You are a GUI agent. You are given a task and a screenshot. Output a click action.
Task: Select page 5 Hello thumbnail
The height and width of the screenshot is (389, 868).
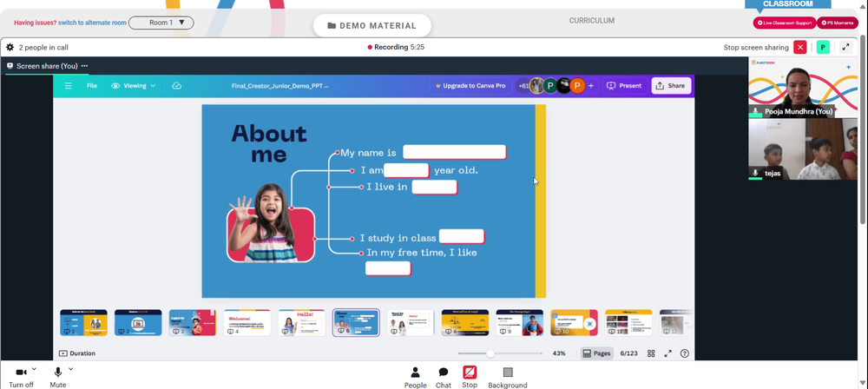pos(302,322)
